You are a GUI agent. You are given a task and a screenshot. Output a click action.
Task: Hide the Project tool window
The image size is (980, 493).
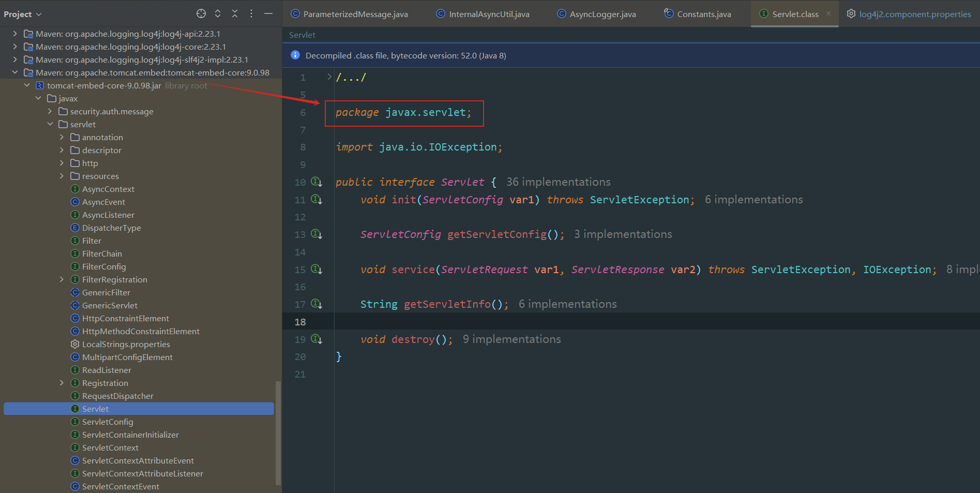pos(268,14)
